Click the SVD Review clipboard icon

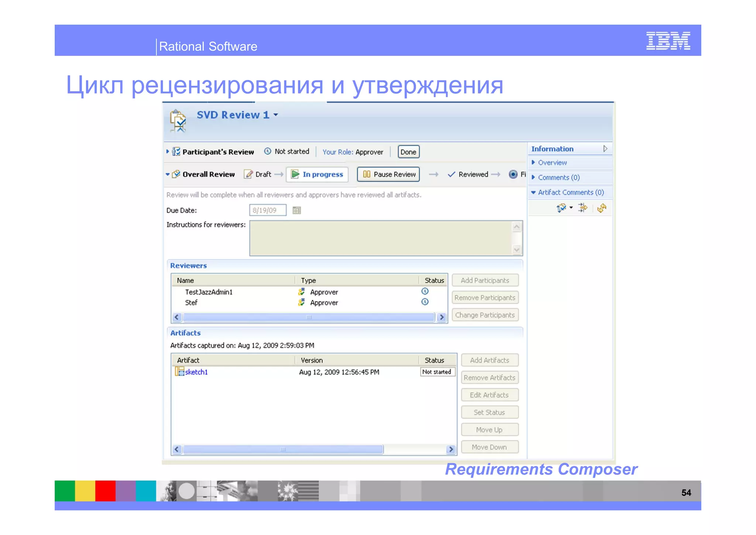click(x=178, y=120)
